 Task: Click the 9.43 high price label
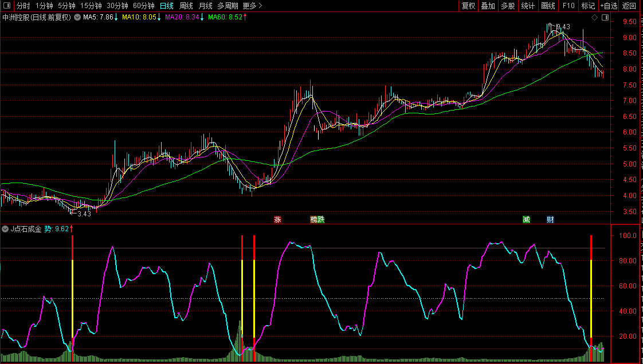(x=563, y=27)
